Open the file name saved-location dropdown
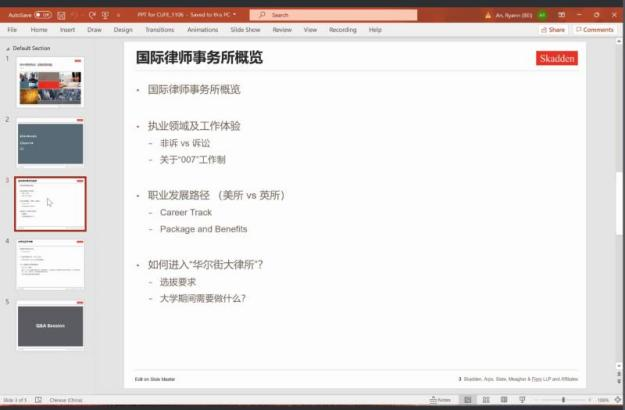Screen dimensions: 625x410 click(x=234, y=15)
